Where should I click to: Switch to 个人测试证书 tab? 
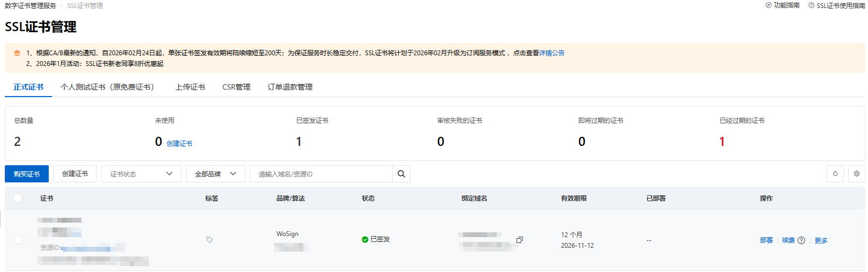coord(107,87)
